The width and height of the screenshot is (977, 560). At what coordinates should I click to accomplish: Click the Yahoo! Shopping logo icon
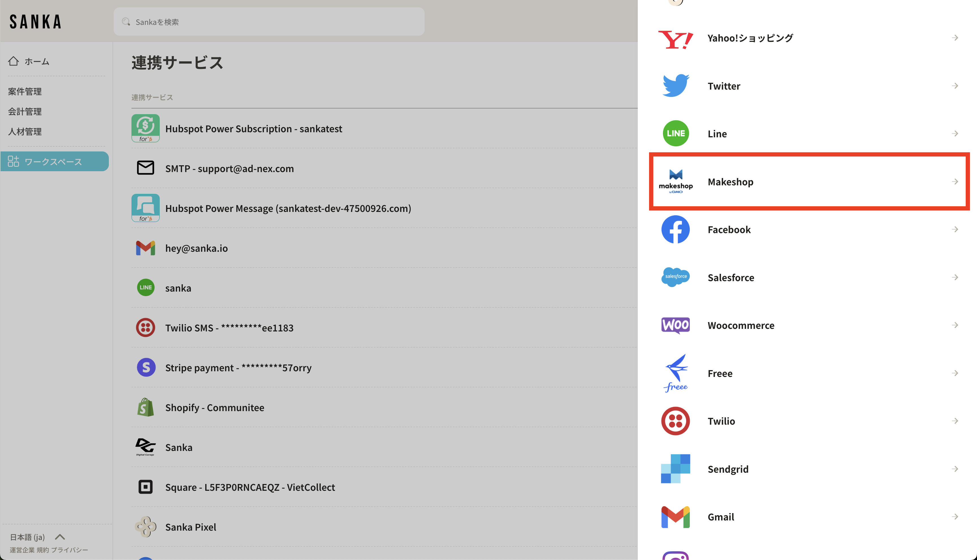[x=675, y=39]
